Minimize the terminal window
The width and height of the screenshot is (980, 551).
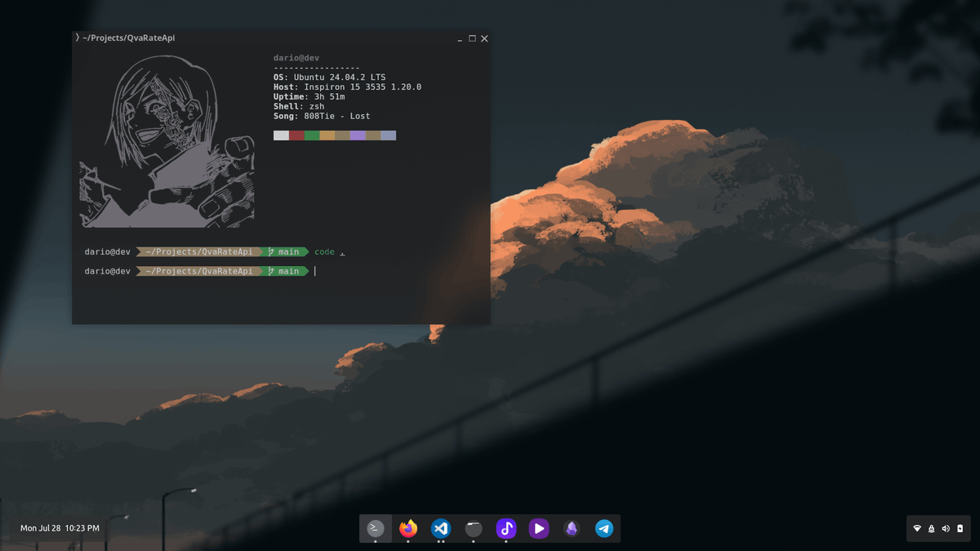(459, 39)
